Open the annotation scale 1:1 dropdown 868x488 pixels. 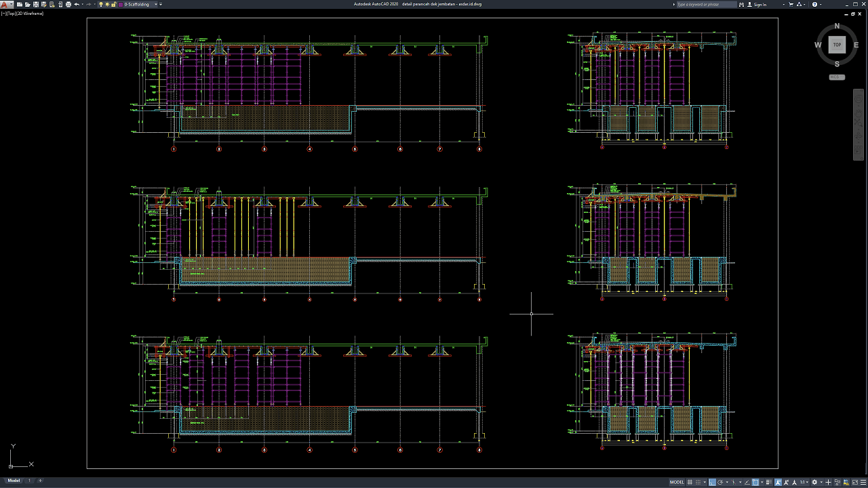coord(804,482)
